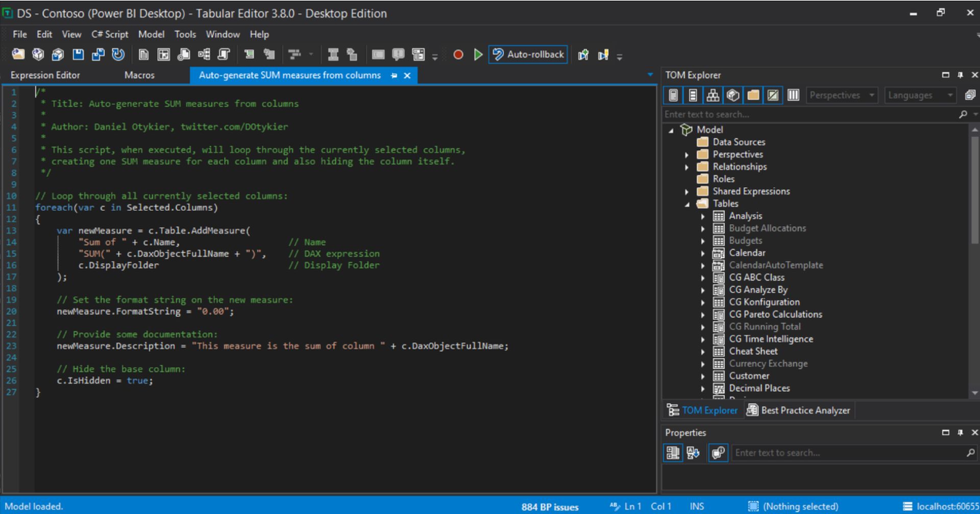Click the yellow-flag icon right of Auto-rollback
The height and width of the screenshot is (514, 980).
[603, 55]
